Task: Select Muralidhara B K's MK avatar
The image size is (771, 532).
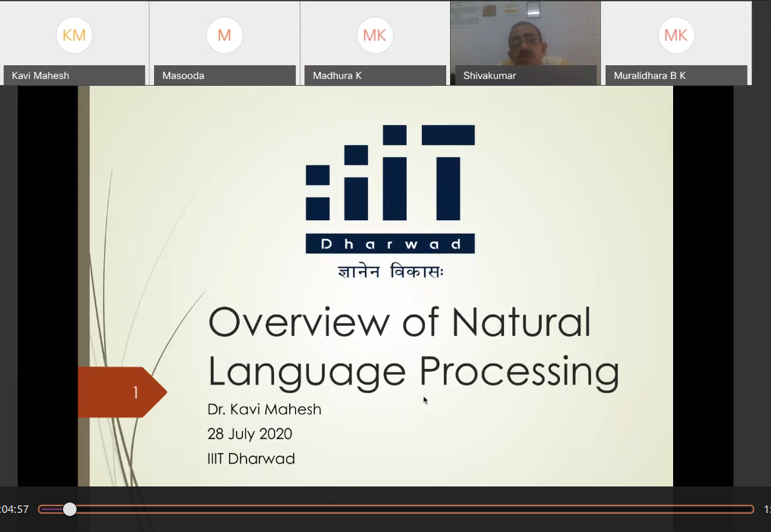Action: 675,35
